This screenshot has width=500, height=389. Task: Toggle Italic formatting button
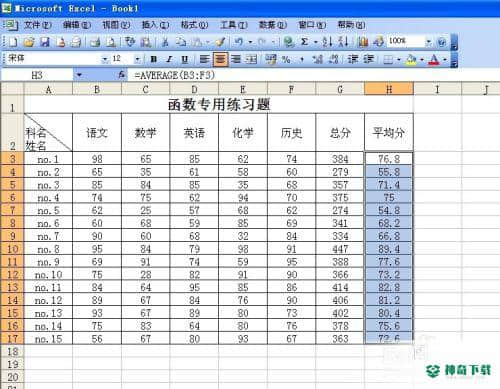click(x=169, y=60)
